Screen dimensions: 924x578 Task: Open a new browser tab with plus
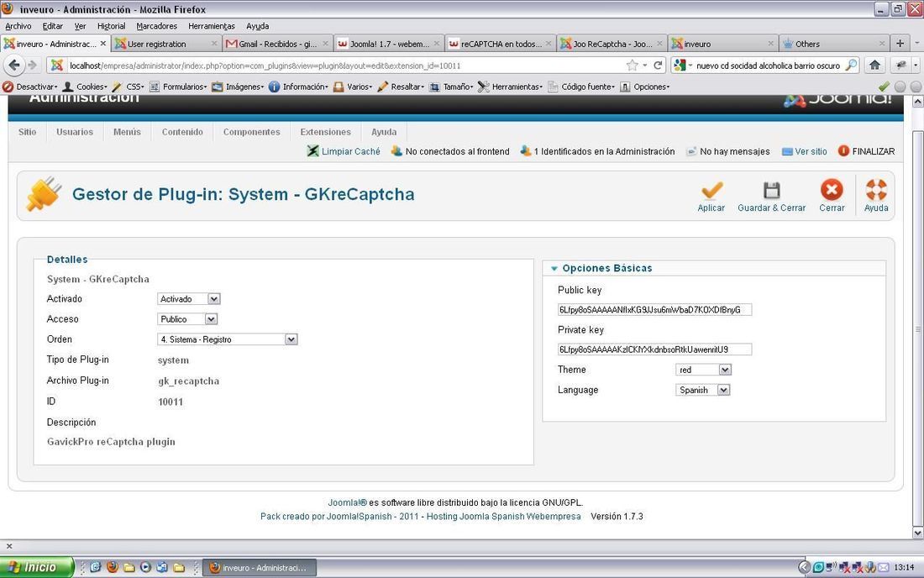point(900,44)
